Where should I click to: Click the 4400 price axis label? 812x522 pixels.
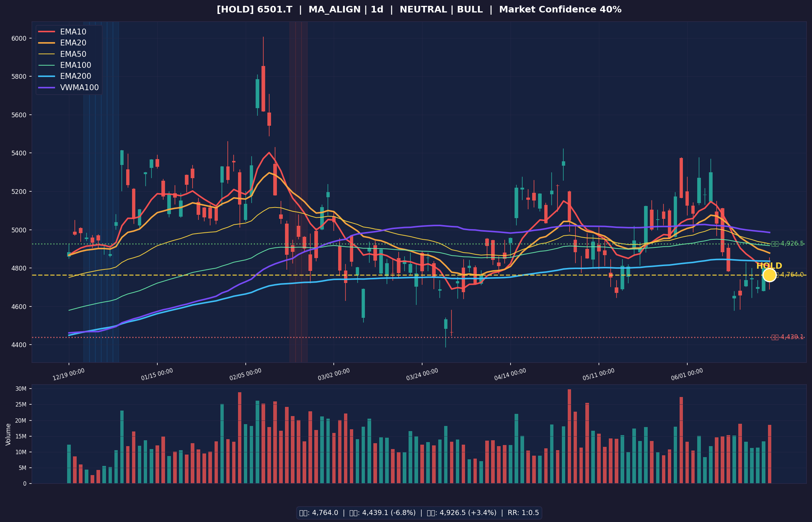tap(19, 345)
